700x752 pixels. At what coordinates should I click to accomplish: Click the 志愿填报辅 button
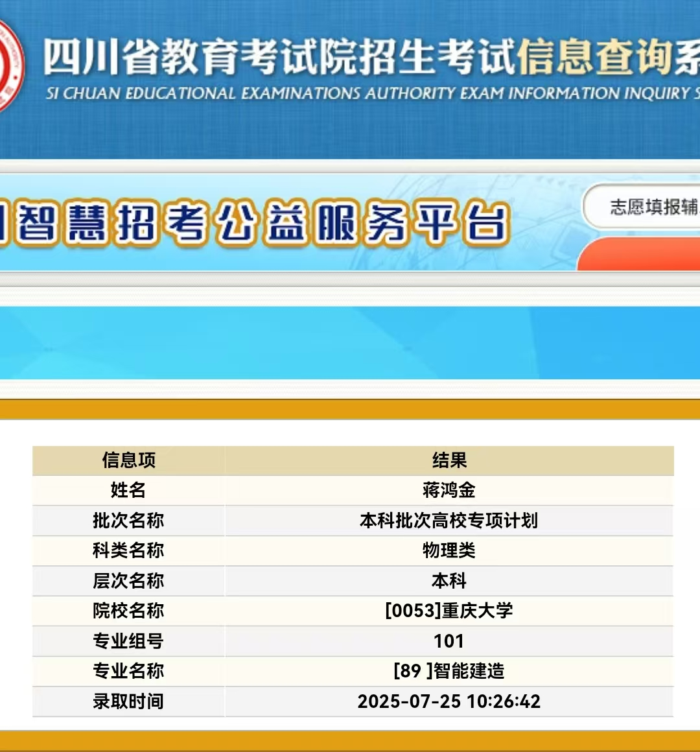click(642, 207)
